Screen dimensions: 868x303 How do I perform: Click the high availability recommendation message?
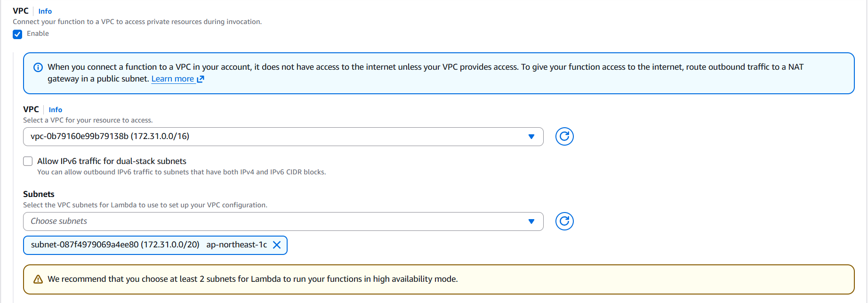pos(252,279)
